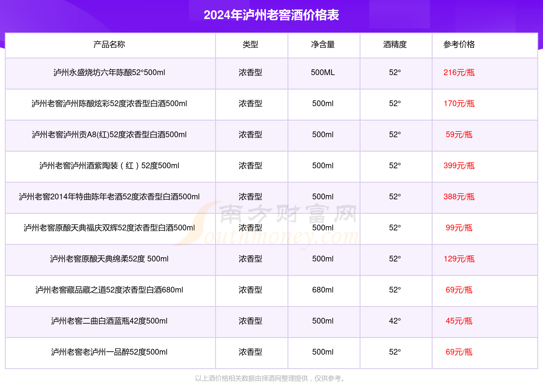Click the title 2024年泸州老窖酒价格表

coord(271,15)
